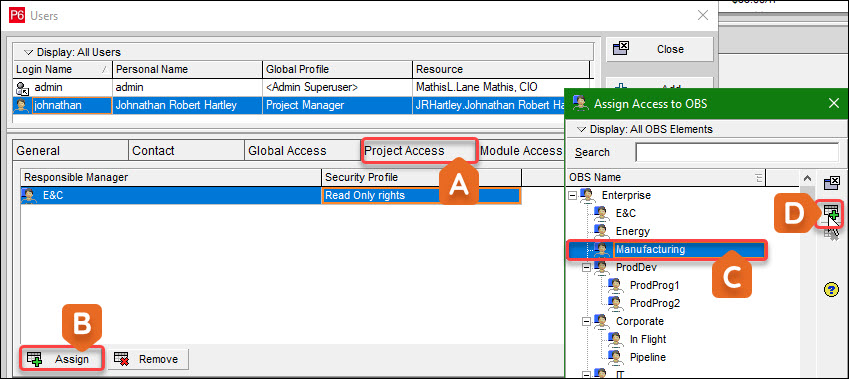
Task: Click the johnathan user row icon
Action: 22,105
